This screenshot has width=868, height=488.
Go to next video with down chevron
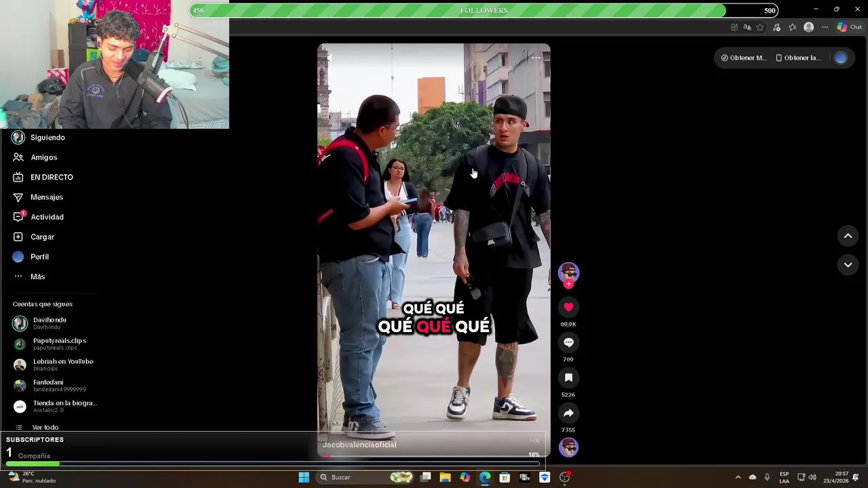click(x=848, y=265)
